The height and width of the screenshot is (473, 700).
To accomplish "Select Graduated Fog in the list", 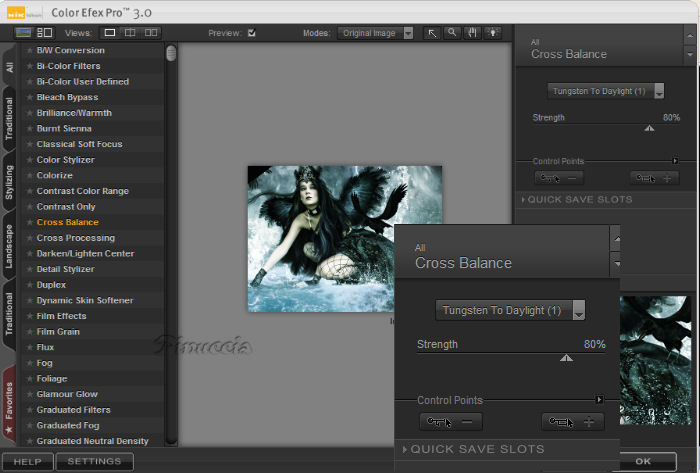I will point(68,425).
